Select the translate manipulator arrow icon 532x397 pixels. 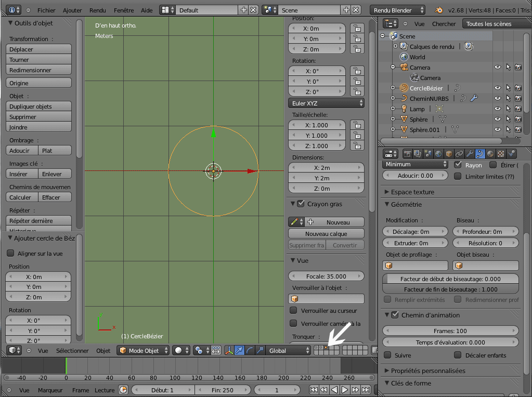(x=239, y=351)
